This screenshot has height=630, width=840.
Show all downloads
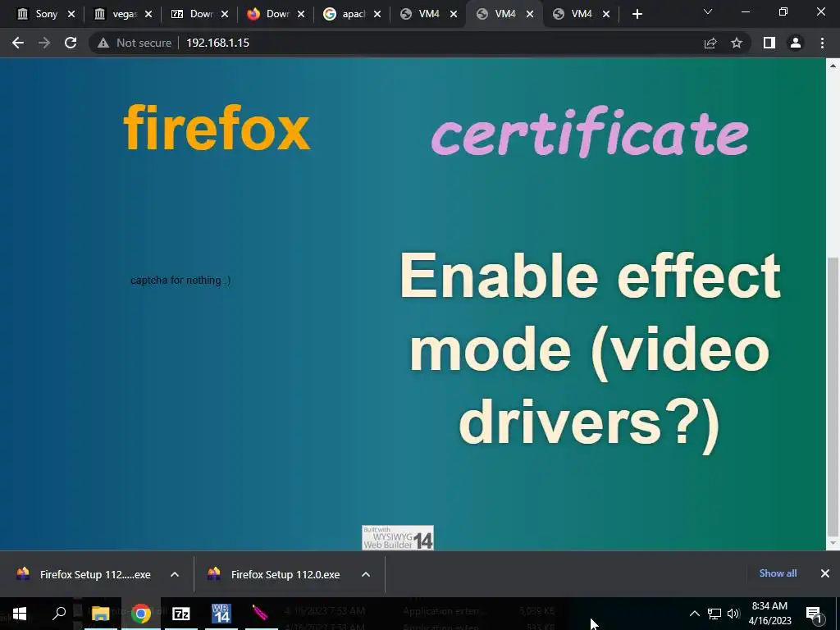tap(778, 573)
